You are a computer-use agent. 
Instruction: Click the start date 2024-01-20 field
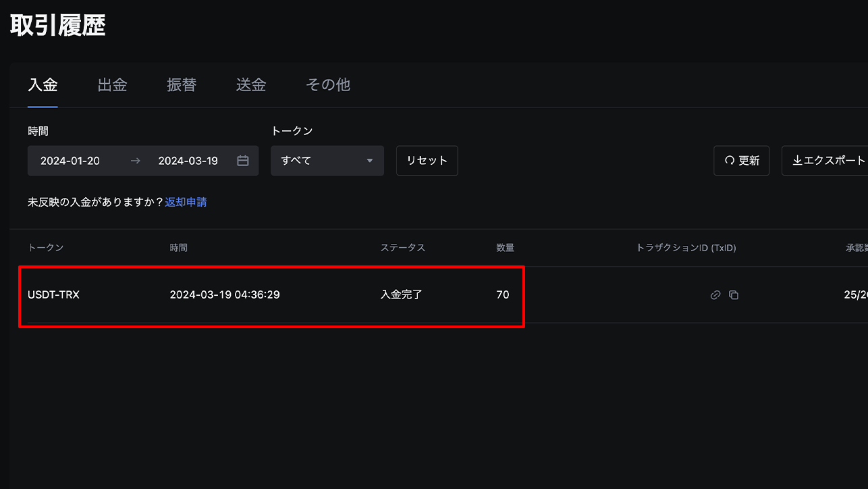(70, 161)
